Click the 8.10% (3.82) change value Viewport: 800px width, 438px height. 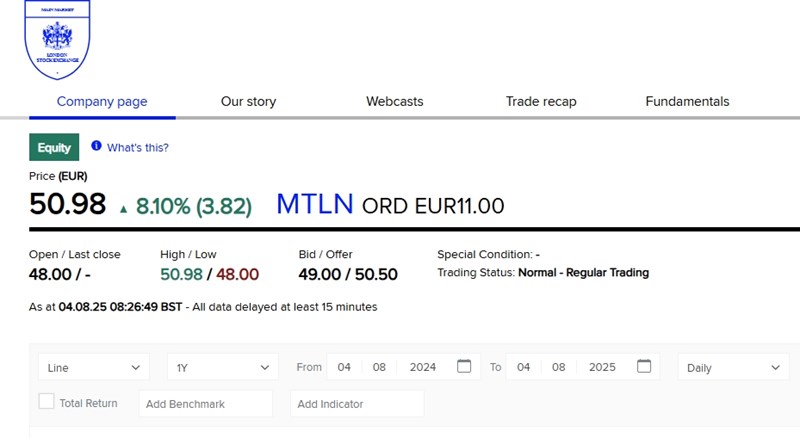(194, 206)
